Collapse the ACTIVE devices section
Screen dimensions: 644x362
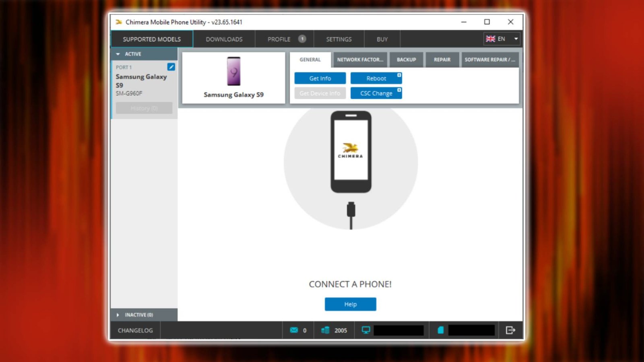click(x=118, y=53)
